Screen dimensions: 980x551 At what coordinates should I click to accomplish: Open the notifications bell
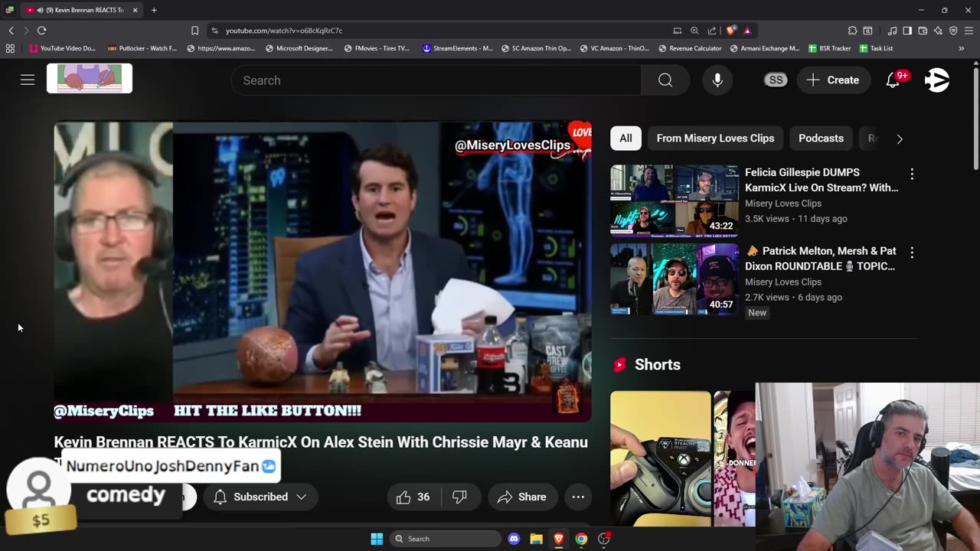point(893,80)
